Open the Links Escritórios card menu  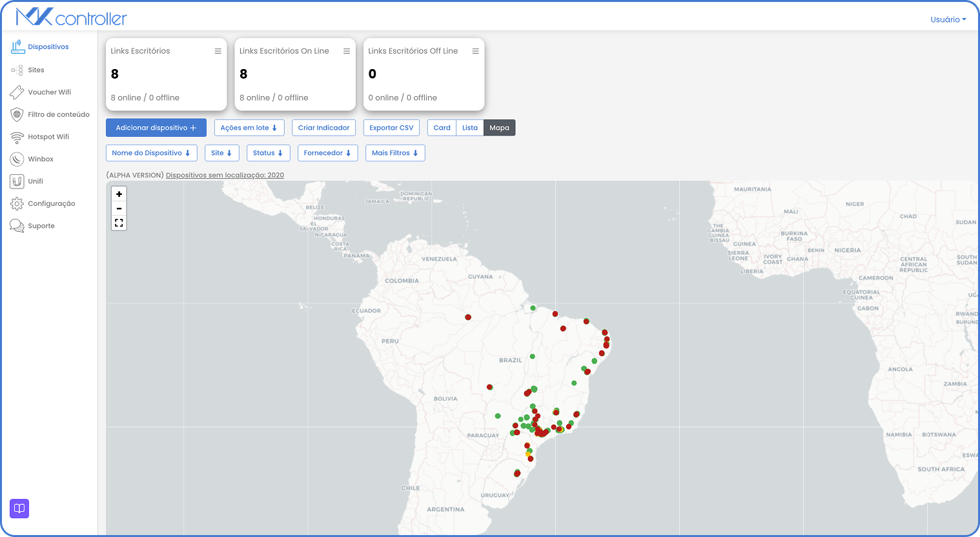tap(218, 50)
